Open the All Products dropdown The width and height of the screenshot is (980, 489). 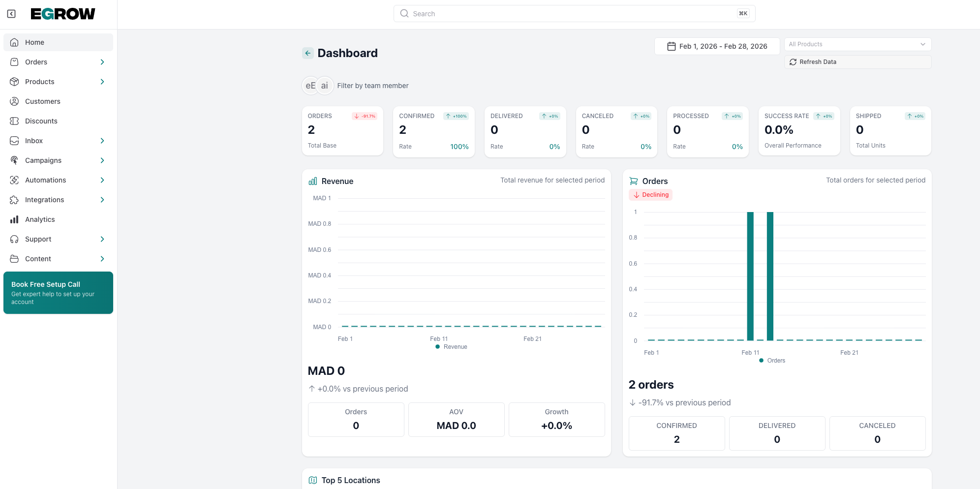pyautogui.click(x=857, y=44)
